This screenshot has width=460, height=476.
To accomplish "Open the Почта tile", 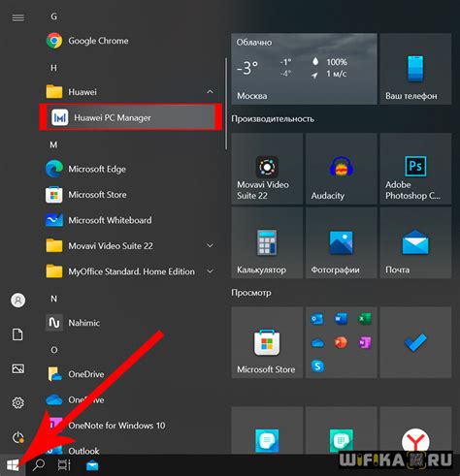I will coord(415,242).
